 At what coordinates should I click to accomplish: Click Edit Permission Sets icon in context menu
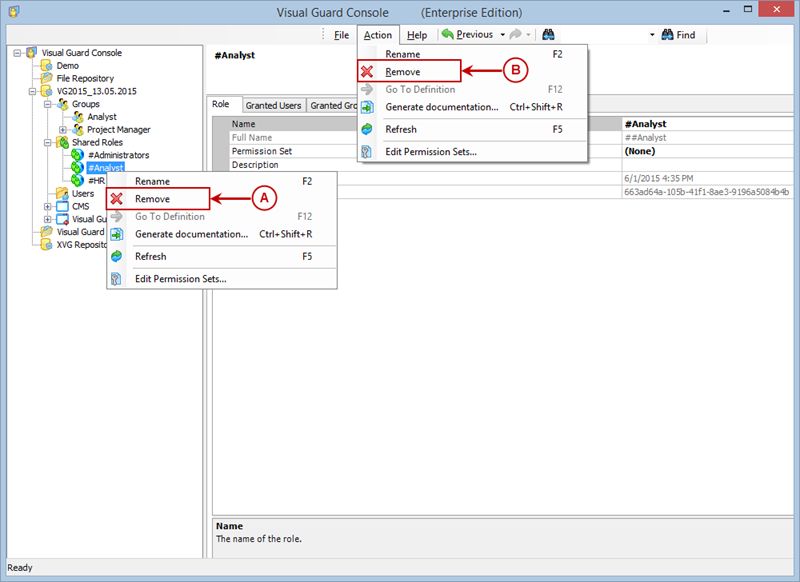click(117, 279)
